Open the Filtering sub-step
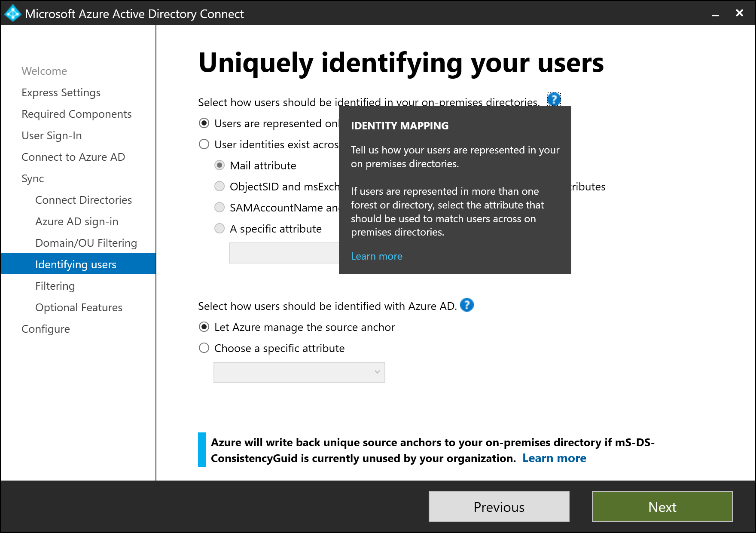 tap(55, 286)
